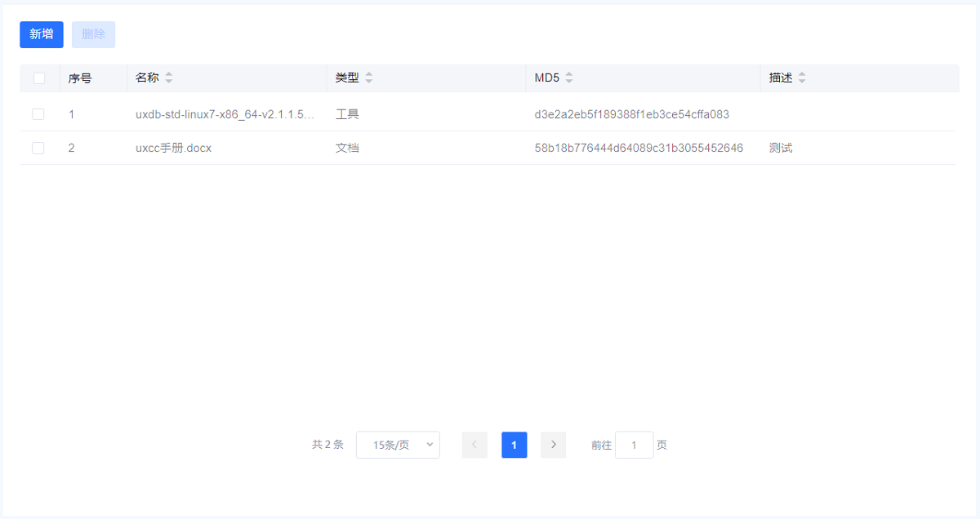This screenshot has width=980, height=519.
Task: Check the box for row 1
Action: click(38, 114)
